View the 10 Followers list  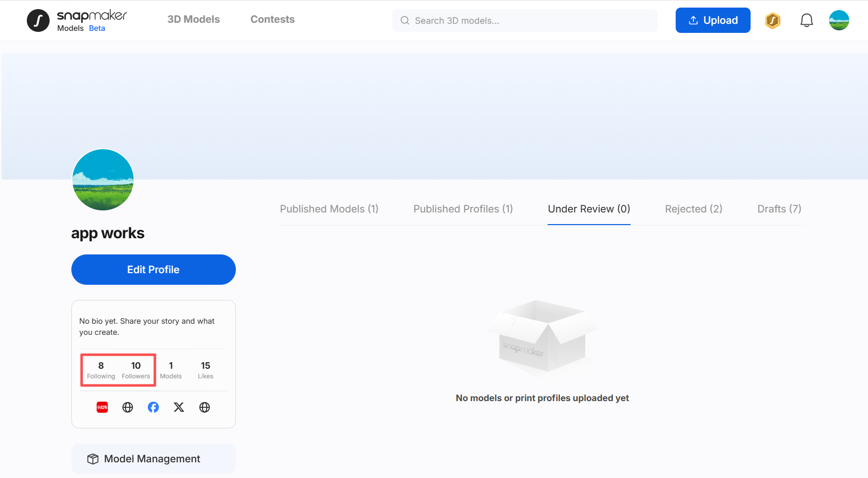(x=136, y=370)
